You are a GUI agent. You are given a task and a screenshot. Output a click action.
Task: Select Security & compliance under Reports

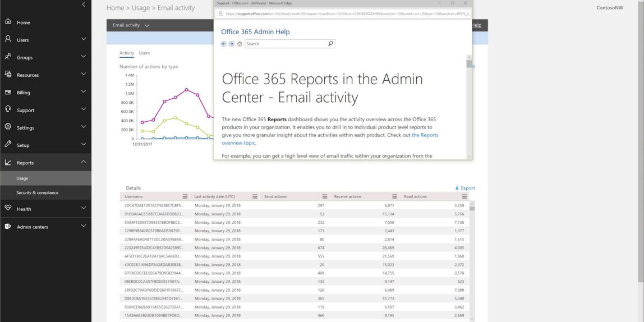tap(45, 192)
